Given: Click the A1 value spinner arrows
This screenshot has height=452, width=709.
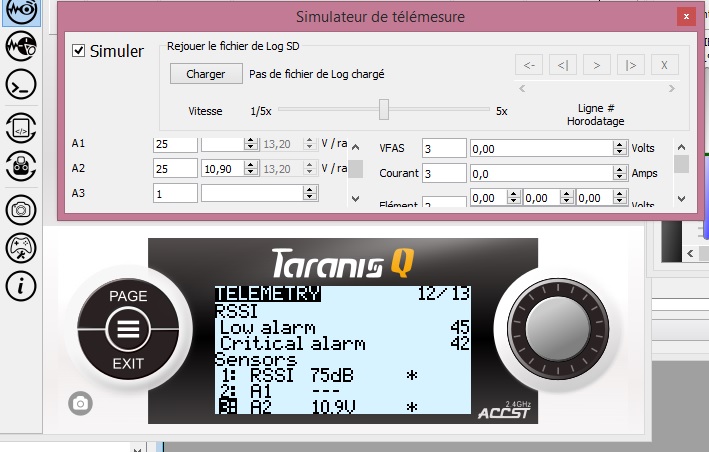Looking at the screenshot, I should pos(251,144).
